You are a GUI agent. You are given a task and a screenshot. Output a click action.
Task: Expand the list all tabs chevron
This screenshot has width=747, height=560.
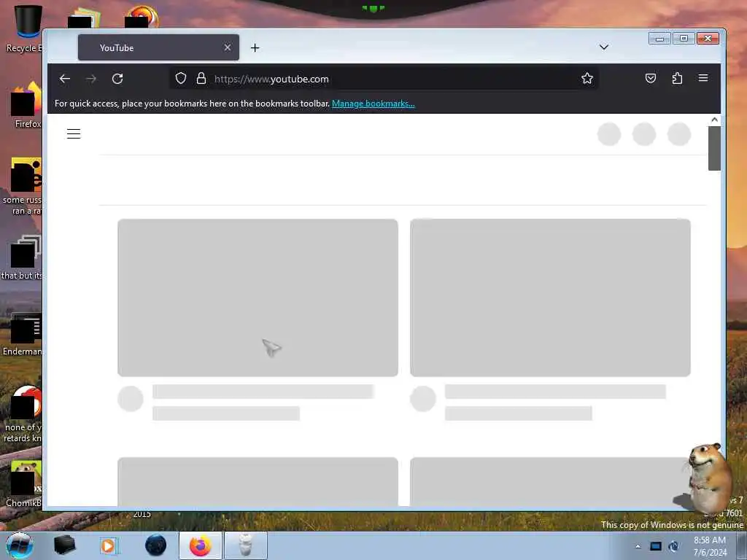click(x=603, y=47)
